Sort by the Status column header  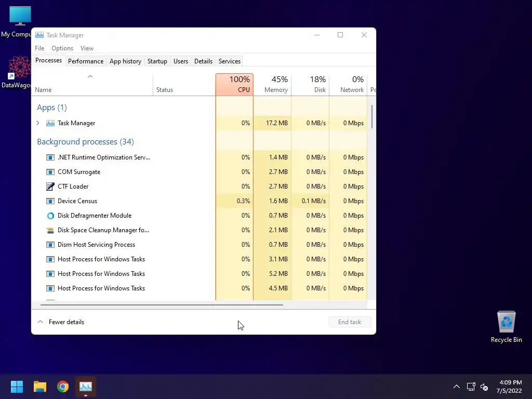[184, 85]
